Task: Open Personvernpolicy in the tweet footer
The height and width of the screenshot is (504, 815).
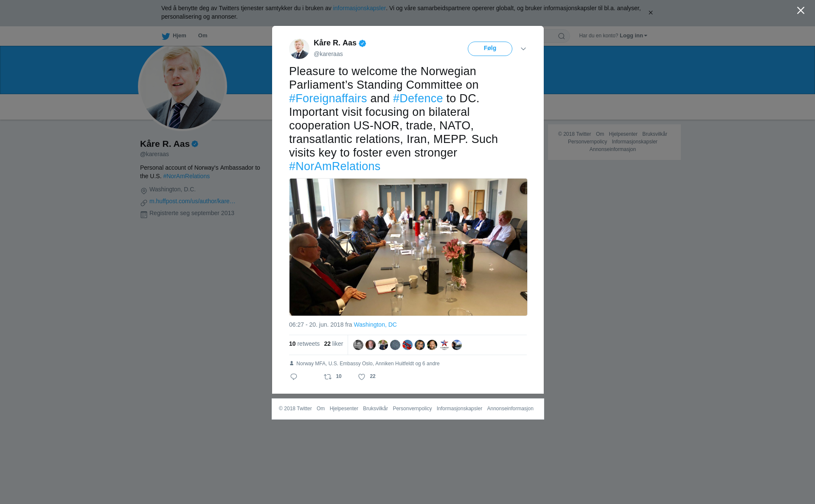Action: [412, 409]
